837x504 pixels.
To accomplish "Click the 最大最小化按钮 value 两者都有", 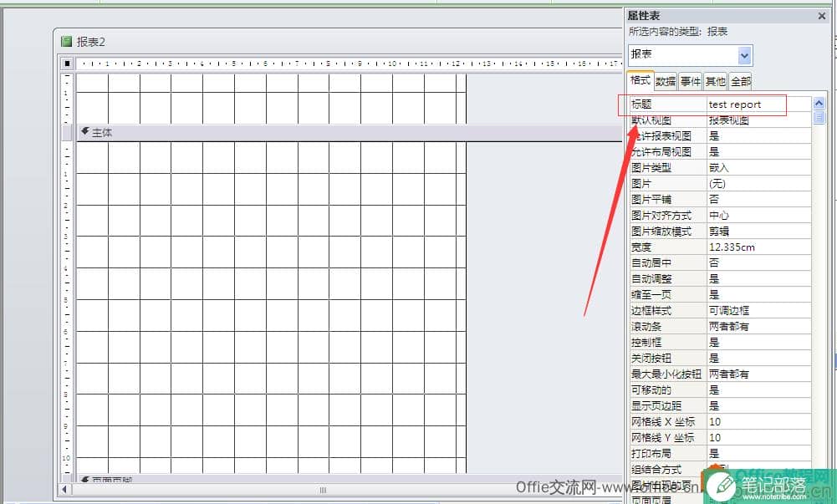I will point(758,374).
